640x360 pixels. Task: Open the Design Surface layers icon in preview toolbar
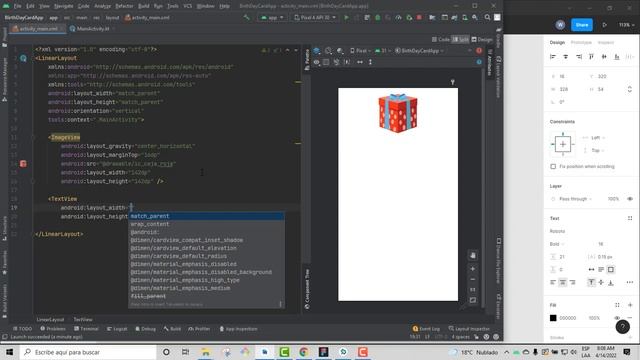[317, 51]
